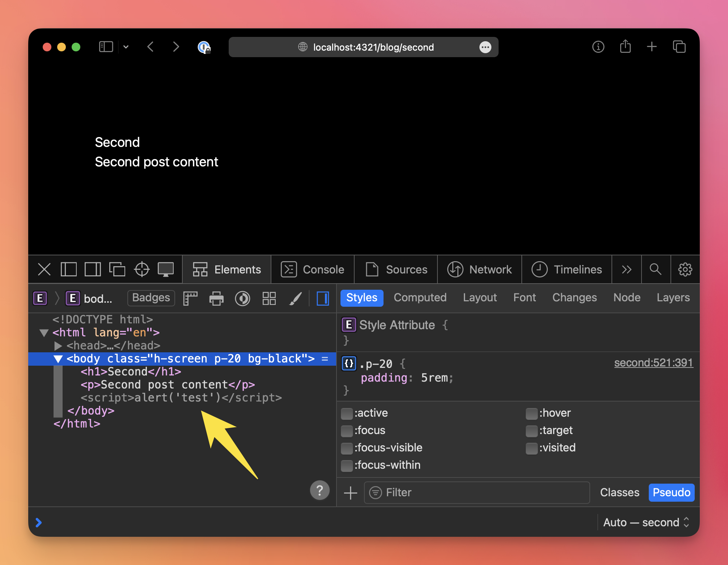Toggle the rulers icon in Elements toolbar
Screen dimensions: 728x565
click(x=190, y=298)
